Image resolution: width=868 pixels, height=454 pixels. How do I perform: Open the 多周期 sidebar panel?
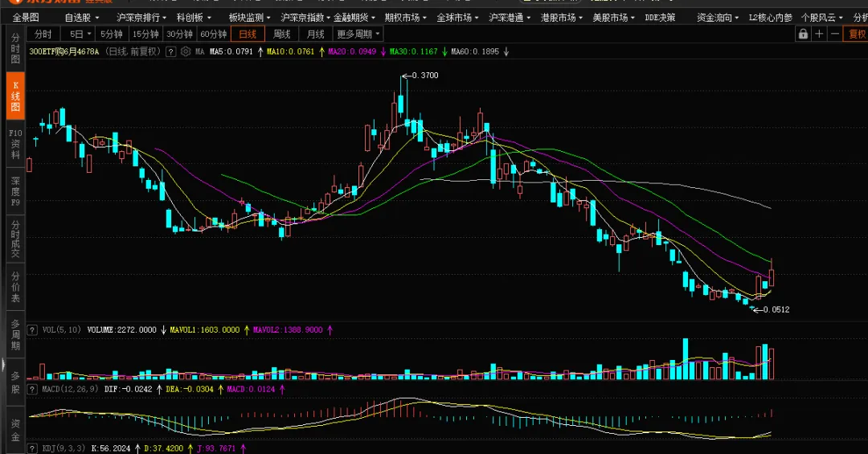(15, 335)
